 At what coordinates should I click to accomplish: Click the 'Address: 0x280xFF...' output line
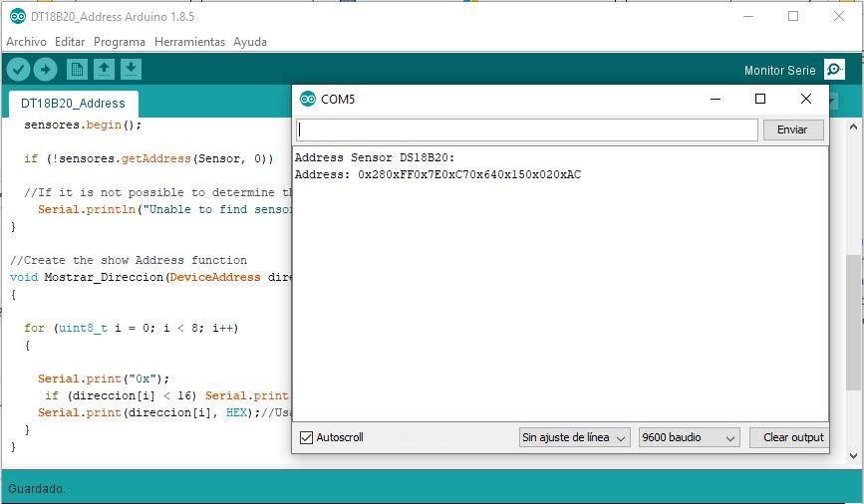(x=437, y=174)
